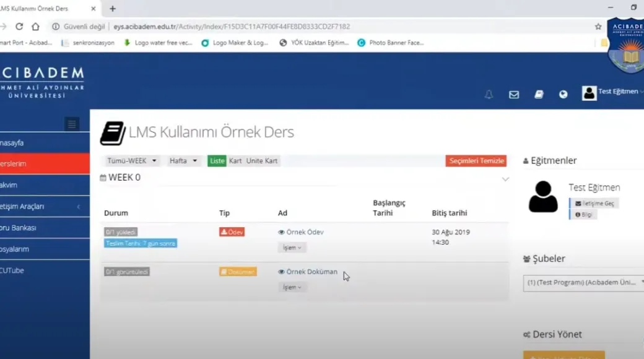Go to Anasayfa in sidebar

(x=45, y=142)
